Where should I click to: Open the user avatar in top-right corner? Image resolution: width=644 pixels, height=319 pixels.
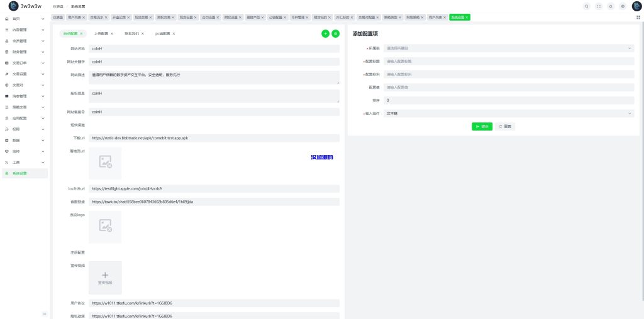[635, 6]
